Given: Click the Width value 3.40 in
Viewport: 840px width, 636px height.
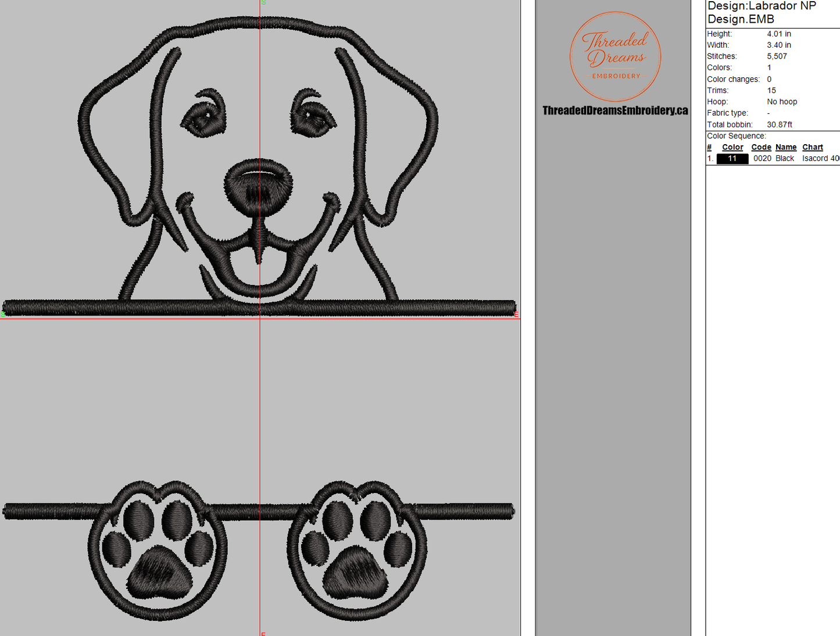Looking at the screenshot, I should coord(779,45).
